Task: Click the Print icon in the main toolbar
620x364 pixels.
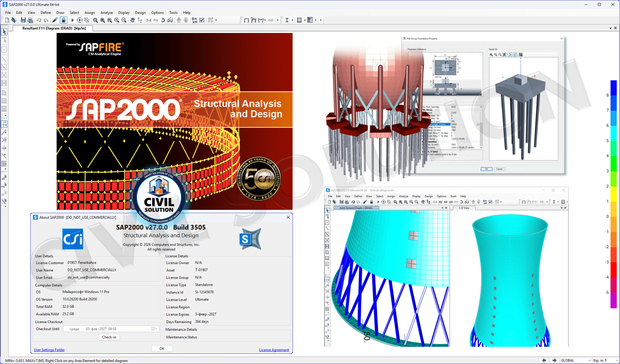Action: (30, 20)
